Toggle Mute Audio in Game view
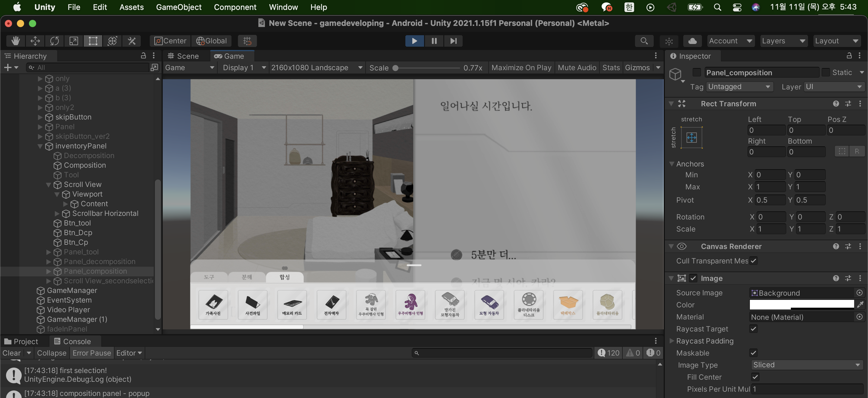The image size is (868, 398). (577, 67)
